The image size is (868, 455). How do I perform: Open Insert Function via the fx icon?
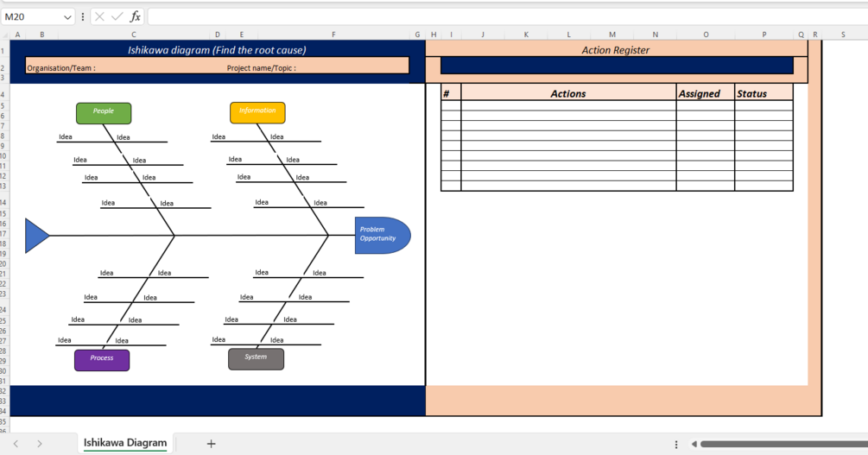pos(135,16)
